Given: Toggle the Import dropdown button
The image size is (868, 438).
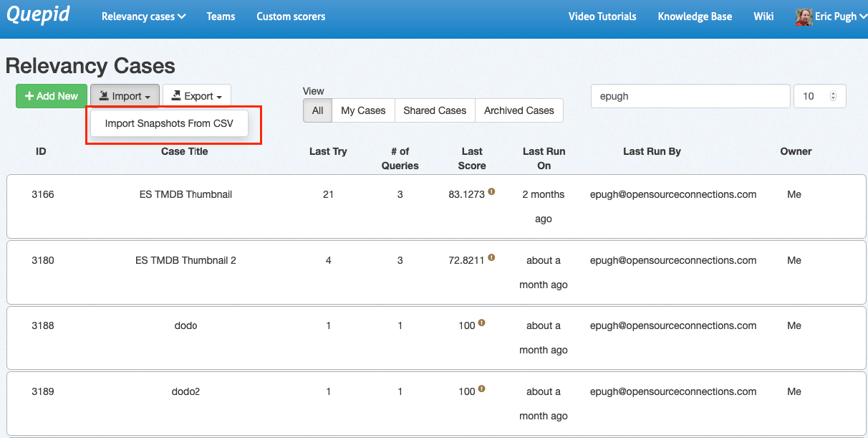Looking at the screenshot, I should (x=125, y=96).
